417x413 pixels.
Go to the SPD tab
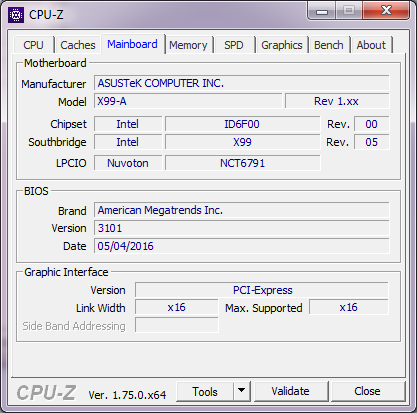point(234,45)
